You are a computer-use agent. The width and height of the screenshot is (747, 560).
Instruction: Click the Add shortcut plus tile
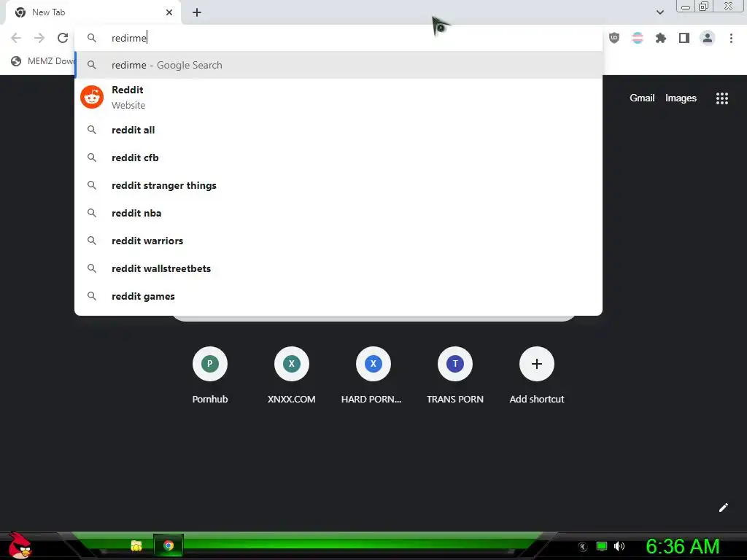[536, 364]
